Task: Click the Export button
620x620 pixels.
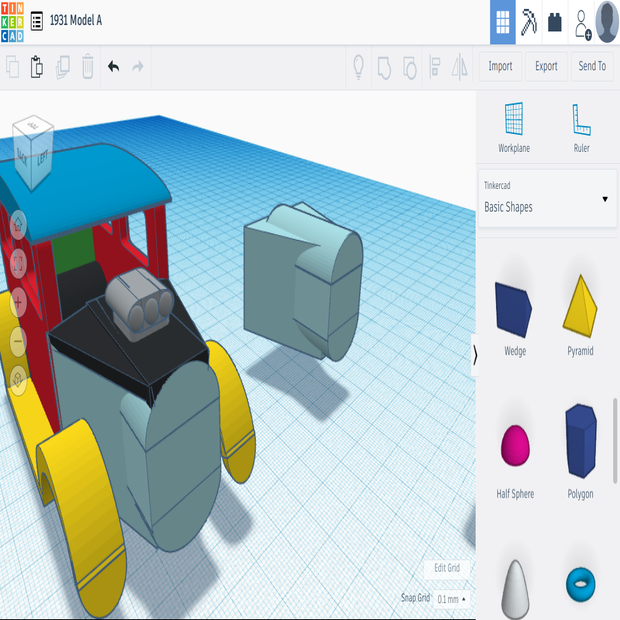Action: (546, 66)
